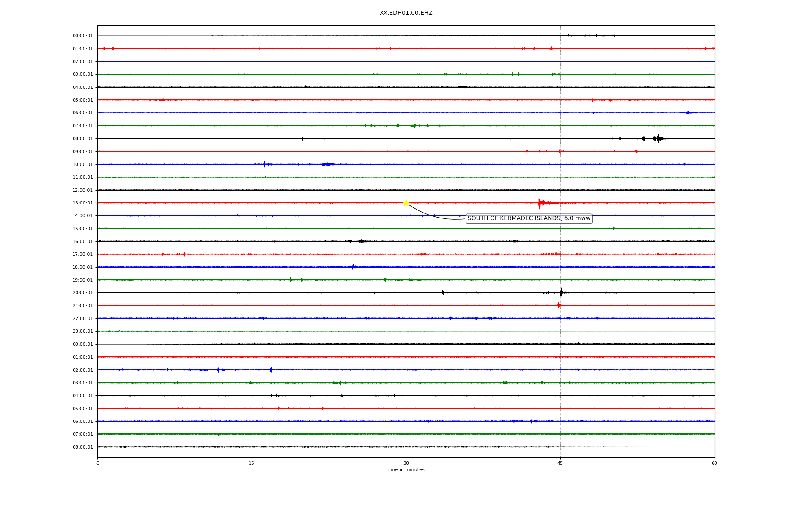Image resolution: width=812 pixels, height=508 pixels.
Task: Click the first 00:00:01 row label
Action: (x=82, y=36)
